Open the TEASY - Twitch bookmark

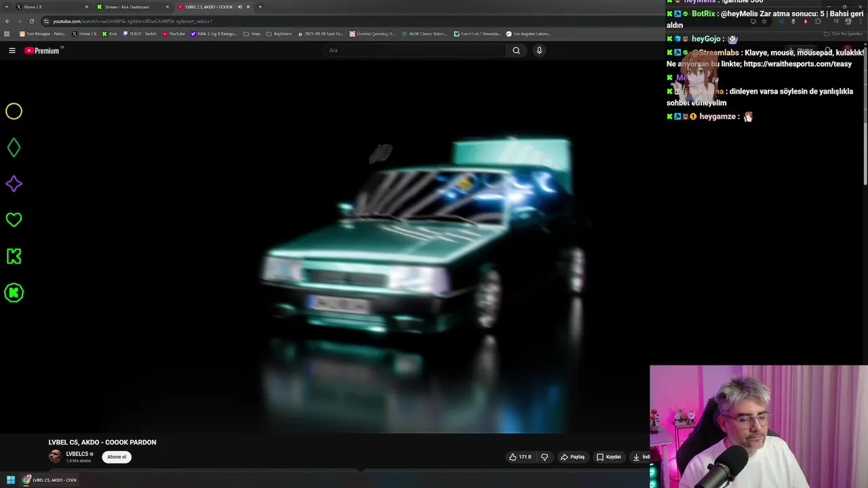point(140,34)
